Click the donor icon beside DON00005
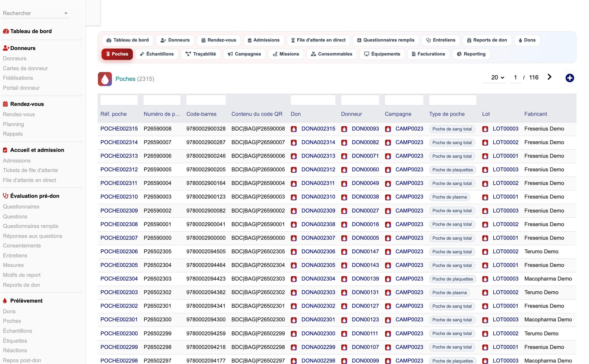Screen dimensions: 589x364 [344, 238]
